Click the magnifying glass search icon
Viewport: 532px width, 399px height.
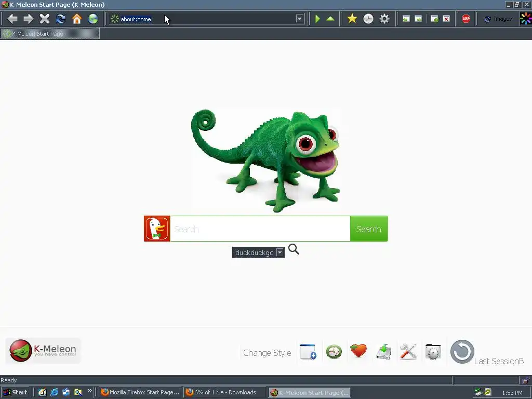(x=294, y=249)
